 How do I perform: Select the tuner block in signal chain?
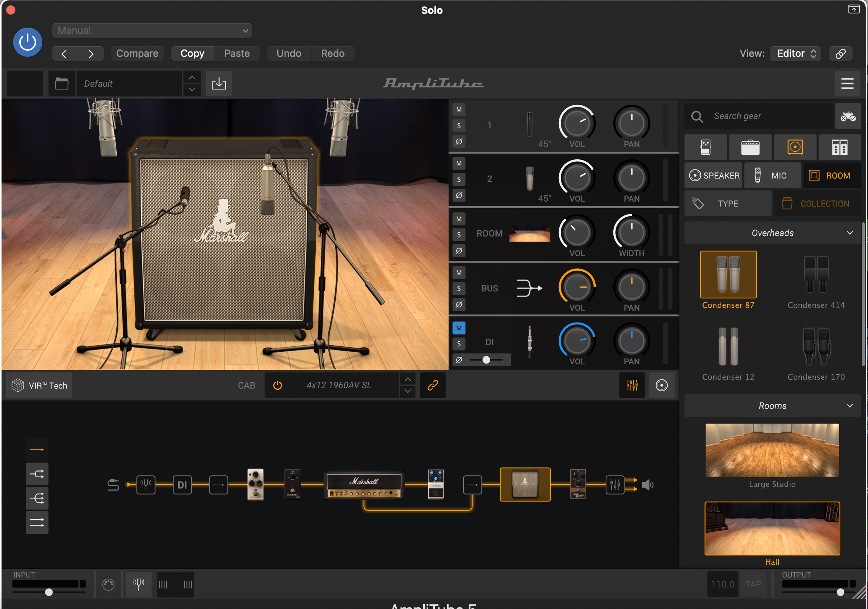pos(146,485)
